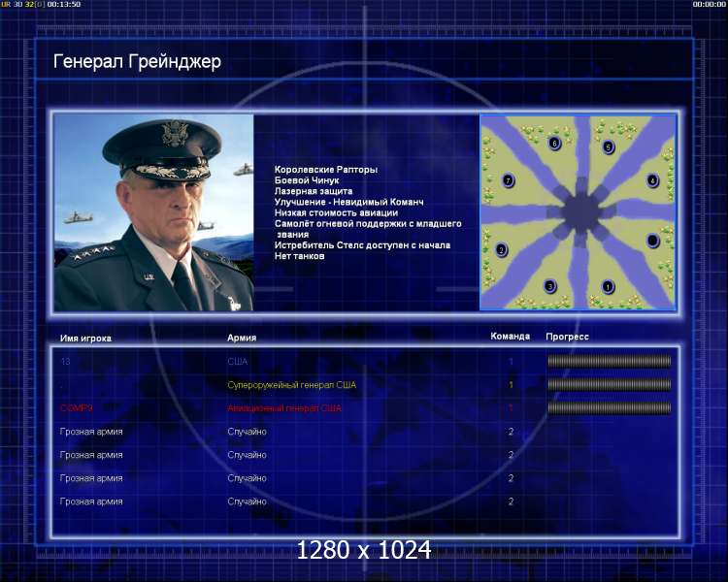Image resolution: width=728 pixels, height=582 pixels.
Task: Click 'Армия' column header
Action: (242, 338)
